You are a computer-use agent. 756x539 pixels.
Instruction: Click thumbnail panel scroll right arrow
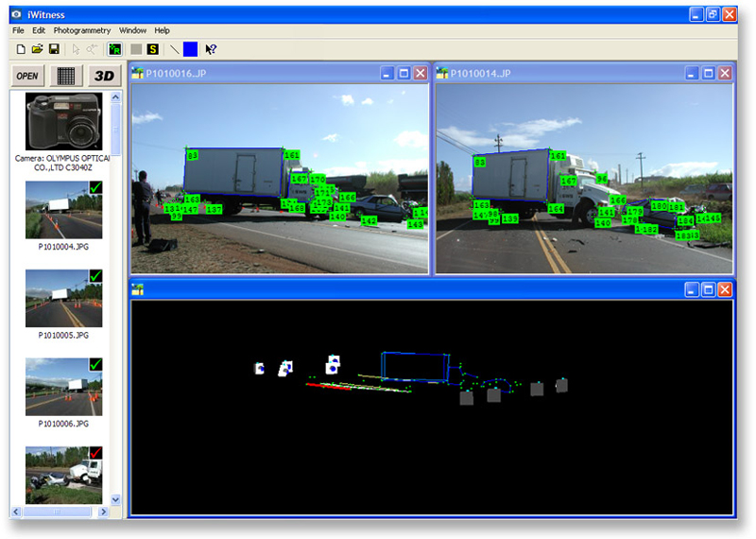(103, 512)
